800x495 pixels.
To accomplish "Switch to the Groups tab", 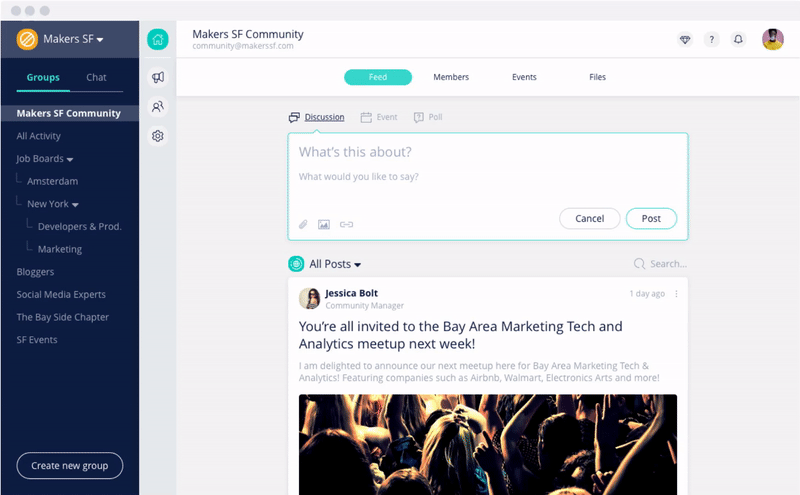I will click(x=43, y=78).
